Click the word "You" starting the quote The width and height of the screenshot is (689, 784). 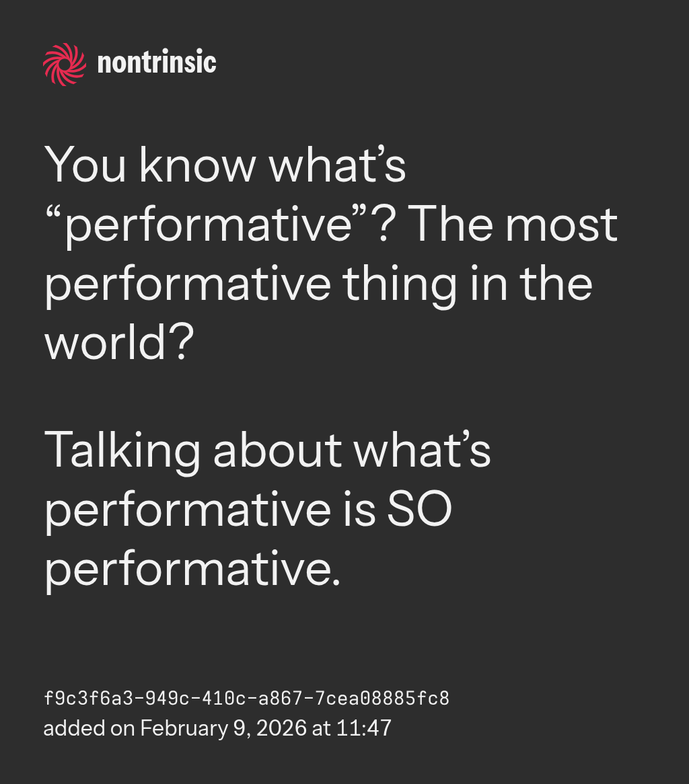(x=85, y=165)
